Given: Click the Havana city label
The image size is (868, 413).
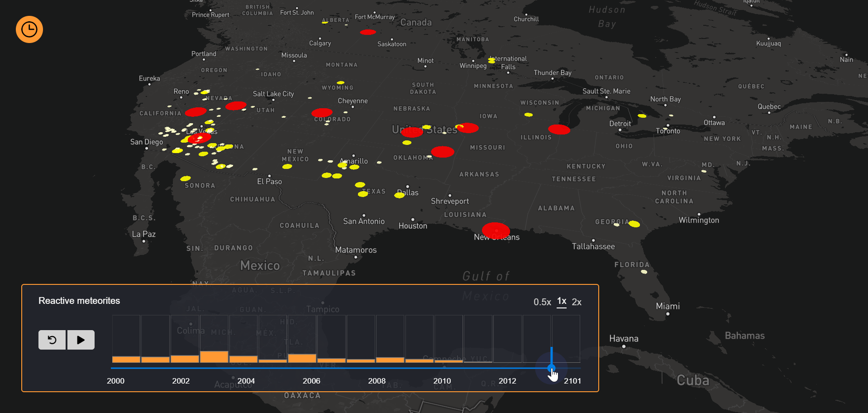Looking at the screenshot, I should 624,339.
